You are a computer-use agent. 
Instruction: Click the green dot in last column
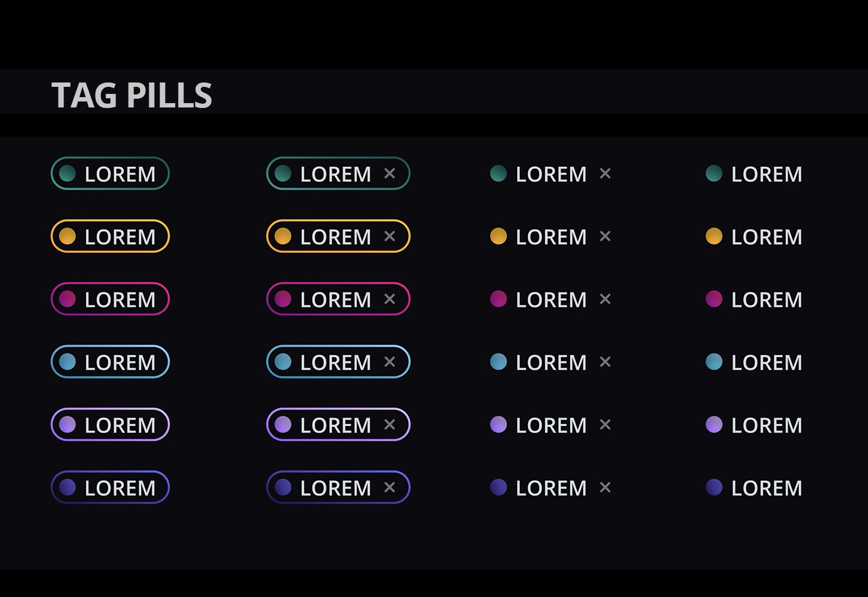point(714,174)
